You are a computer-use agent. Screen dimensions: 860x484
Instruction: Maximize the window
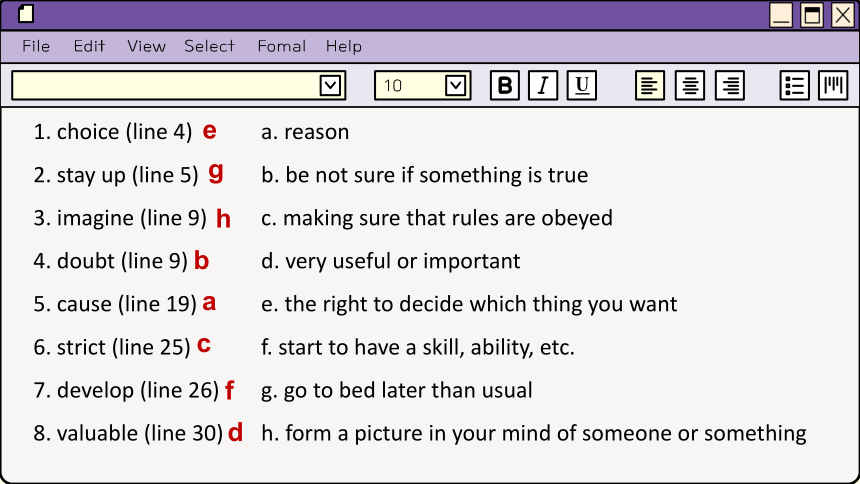coord(812,15)
